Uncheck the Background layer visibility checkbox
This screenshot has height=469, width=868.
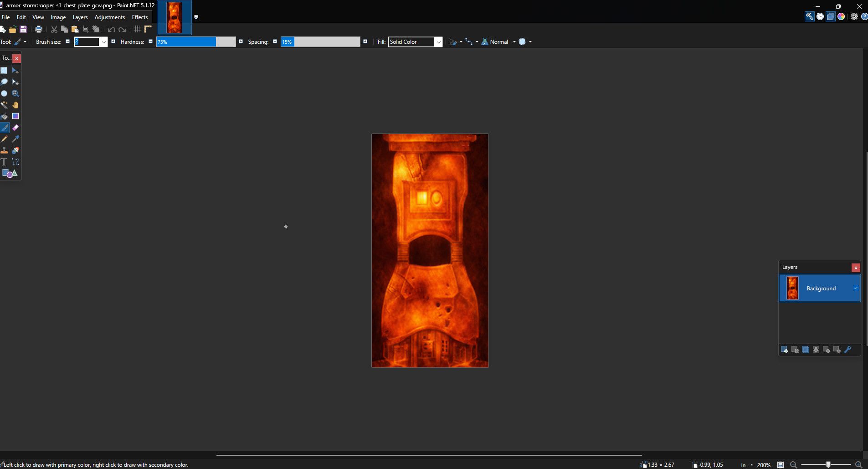tap(856, 288)
